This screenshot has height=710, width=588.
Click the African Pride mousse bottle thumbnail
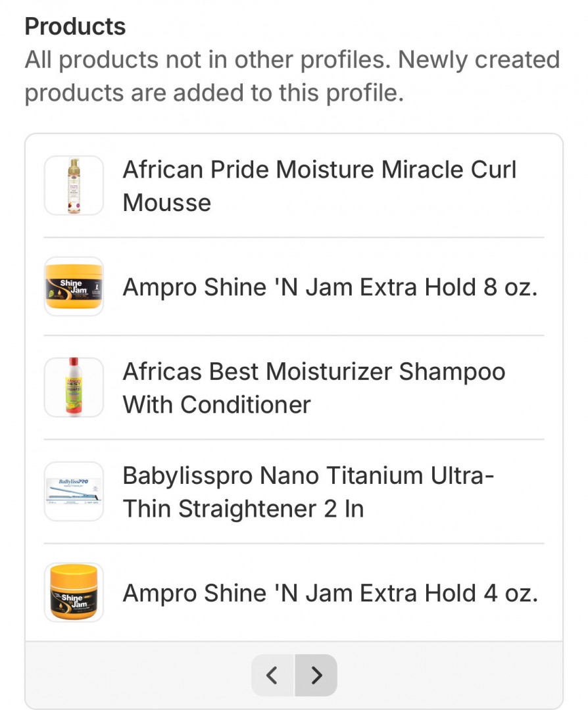tap(74, 185)
